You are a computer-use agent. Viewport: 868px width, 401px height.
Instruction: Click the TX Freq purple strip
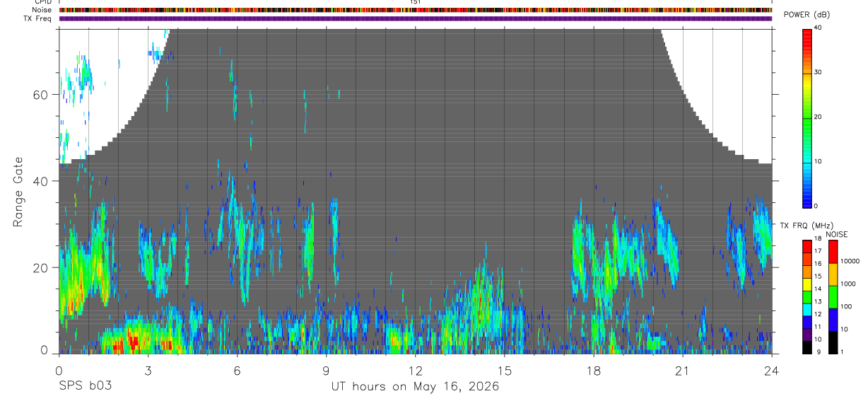415,18
